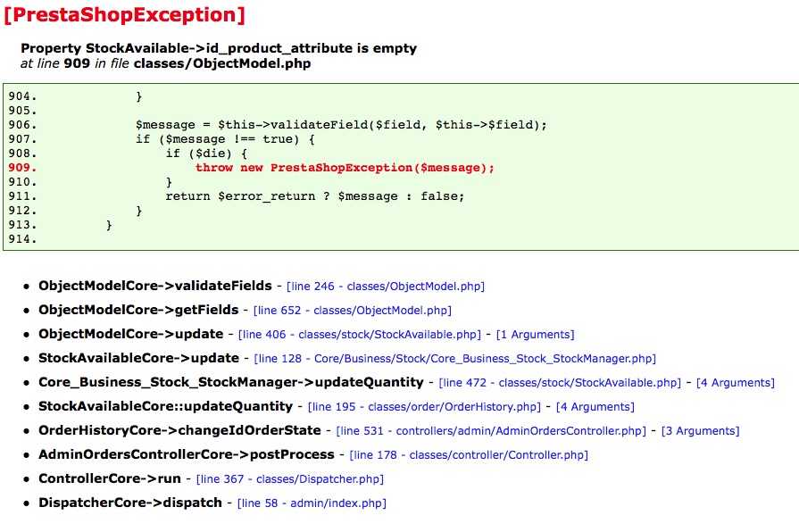This screenshot has height=532, width=799.
Task: Click the [PrestaShopException] heading
Action: [x=125, y=14]
